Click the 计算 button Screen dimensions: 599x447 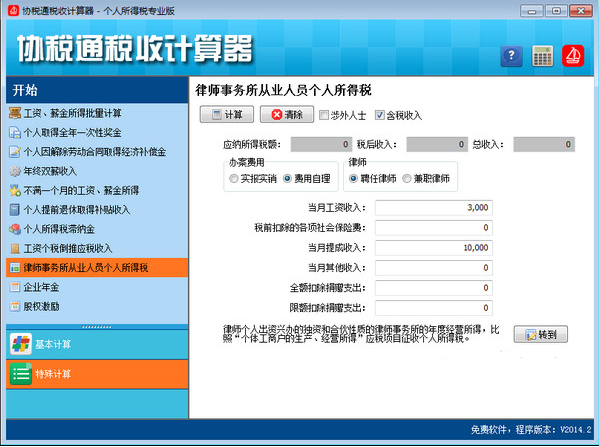coord(227,114)
